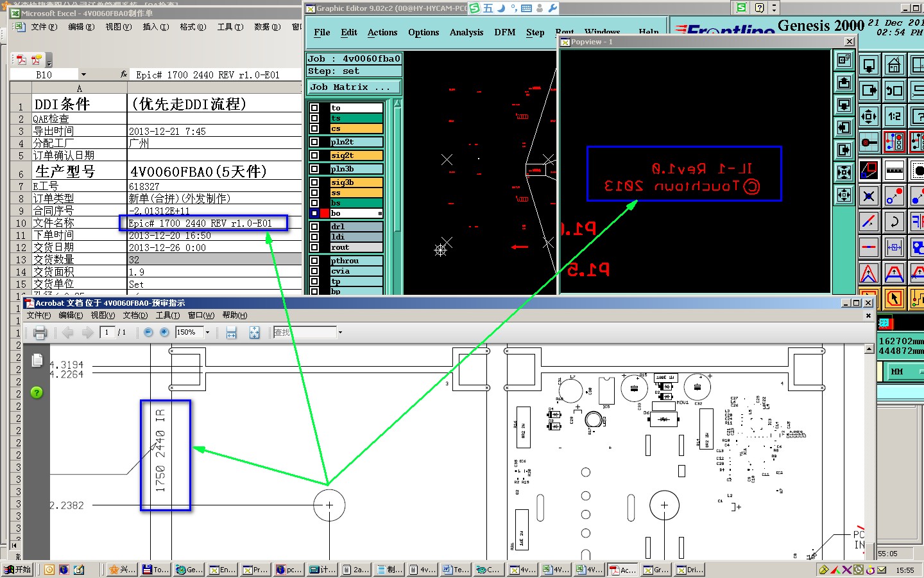
Task: Open the pages panel icon in Acrobat sidebar
Action: pyautogui.click(x=37, y=361)
